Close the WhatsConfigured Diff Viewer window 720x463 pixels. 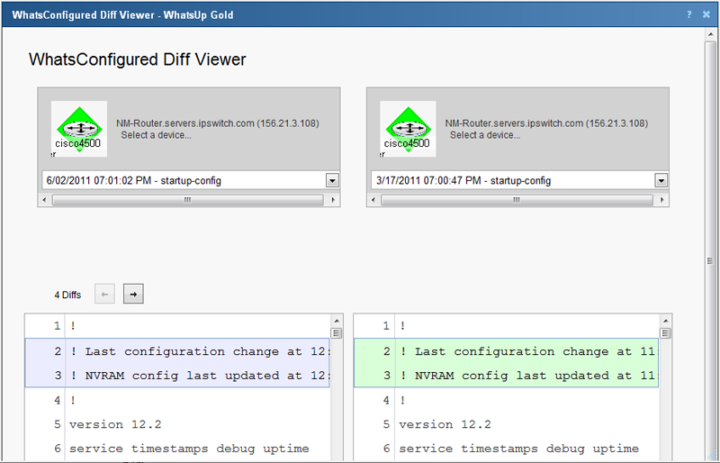click(x=706, y=15)
